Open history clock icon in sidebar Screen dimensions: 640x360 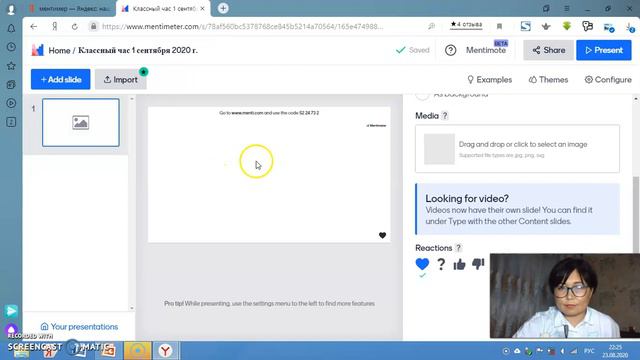[x=11, y=47]
